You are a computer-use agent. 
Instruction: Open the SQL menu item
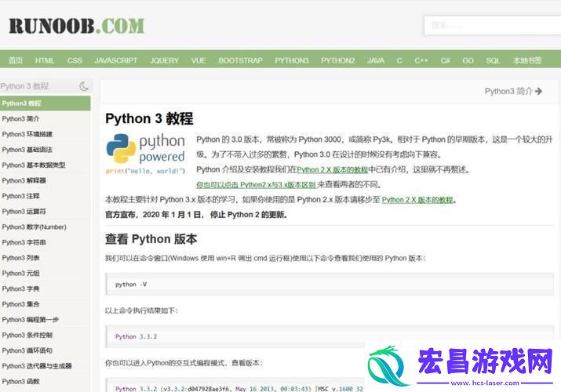[493, 60]
